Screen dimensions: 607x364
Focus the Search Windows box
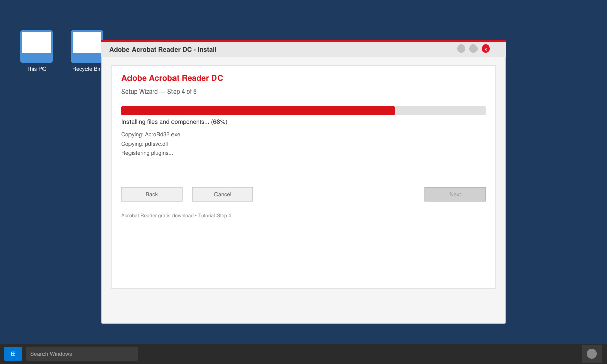[x=82, y=354]
